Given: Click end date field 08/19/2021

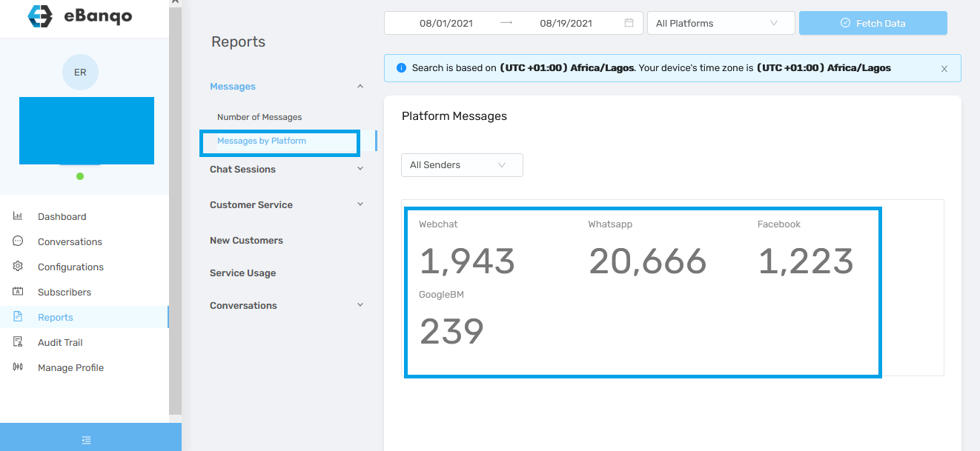Looking at the screenshot, I should 566,23.
